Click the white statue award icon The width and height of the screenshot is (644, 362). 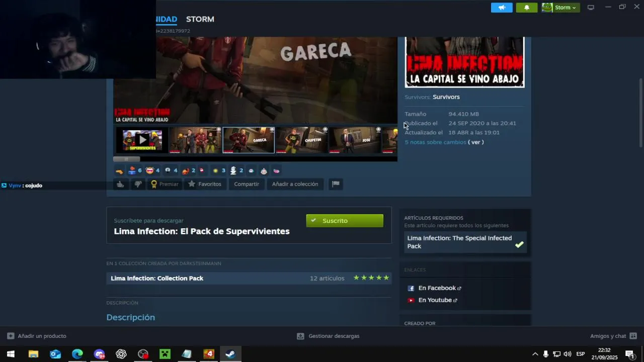click(x=233, y=170)
